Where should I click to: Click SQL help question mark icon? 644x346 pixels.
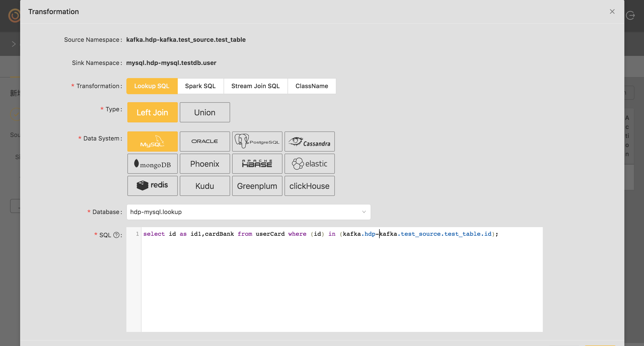pos(116,235)
